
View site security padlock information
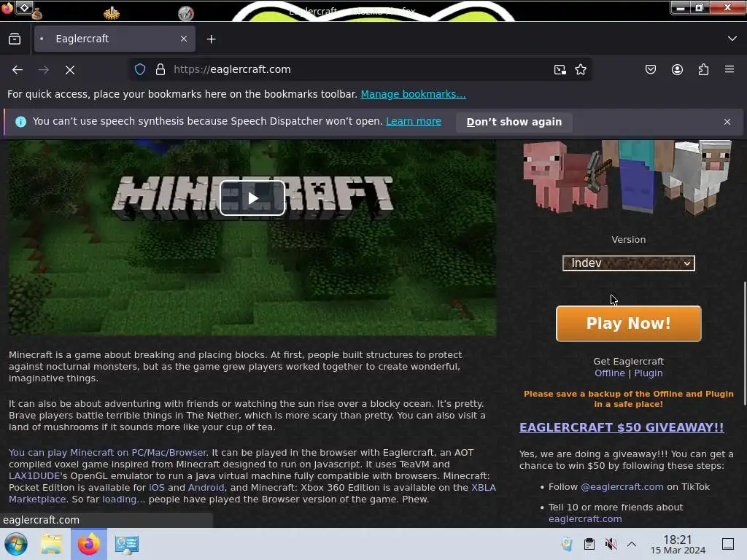tap(160, 69)
